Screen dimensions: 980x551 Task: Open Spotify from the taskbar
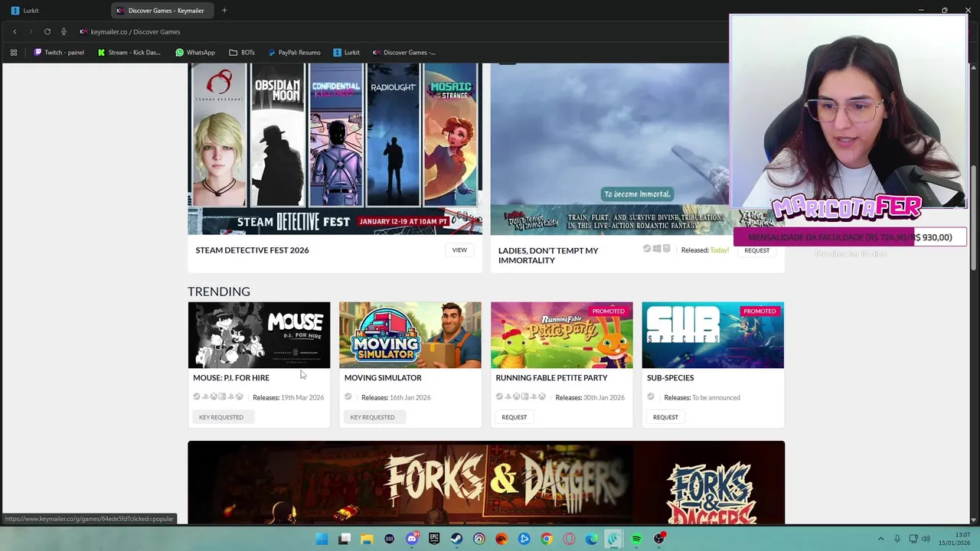(636, 539)
